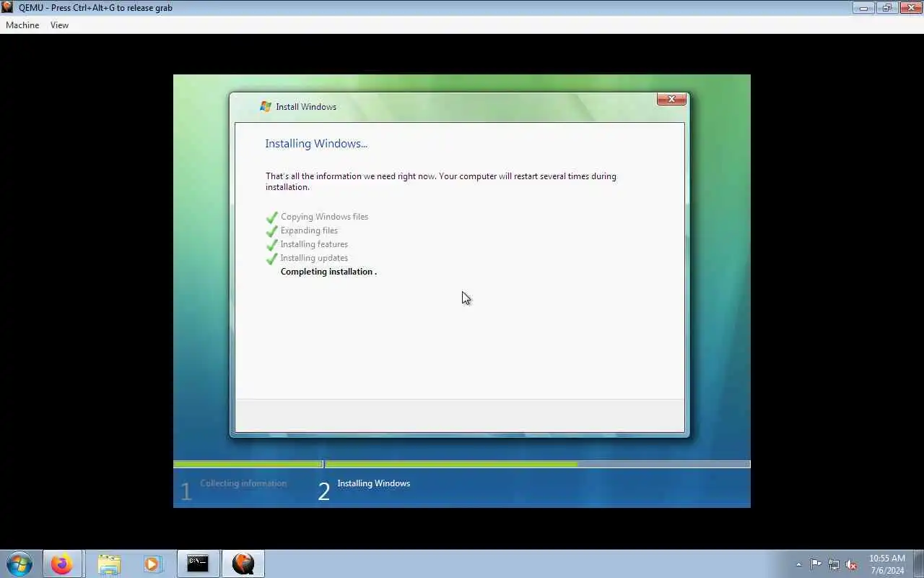Screen dimensions: 924x578
Task: Click the 'Copying Windows files' step
Action: pos(324,217)
